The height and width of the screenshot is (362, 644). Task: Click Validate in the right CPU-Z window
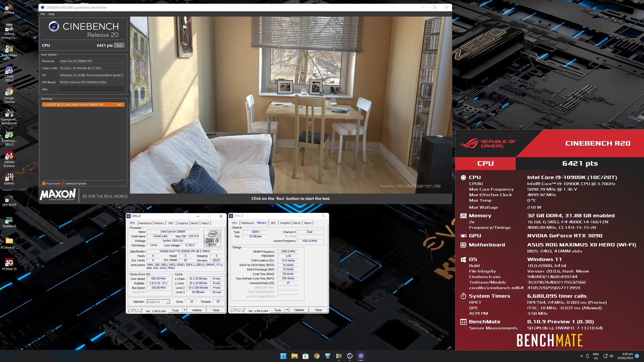299,310
